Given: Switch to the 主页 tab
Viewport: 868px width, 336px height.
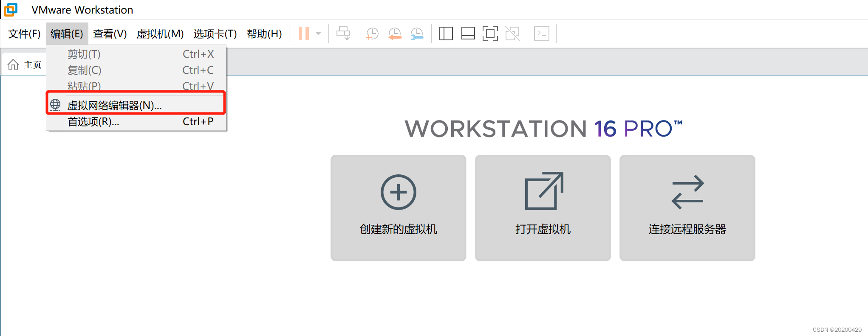Looking at the screenshot, I should pyautogui.click(x=24, y=64).
